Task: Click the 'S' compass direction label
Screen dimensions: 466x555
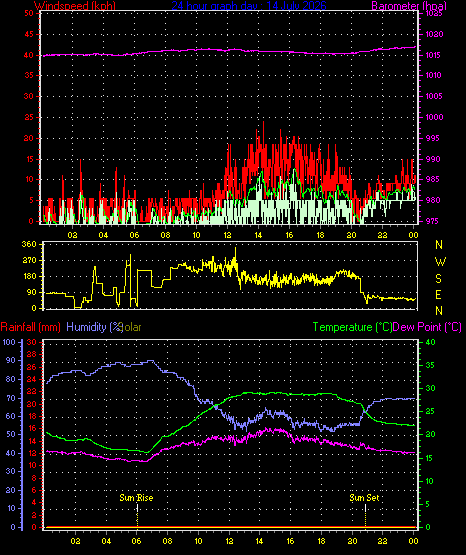Action: click(x=438, y=279)
